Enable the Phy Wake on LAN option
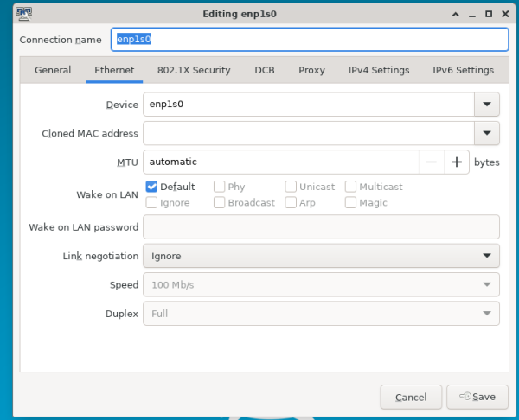 (220, 187)
